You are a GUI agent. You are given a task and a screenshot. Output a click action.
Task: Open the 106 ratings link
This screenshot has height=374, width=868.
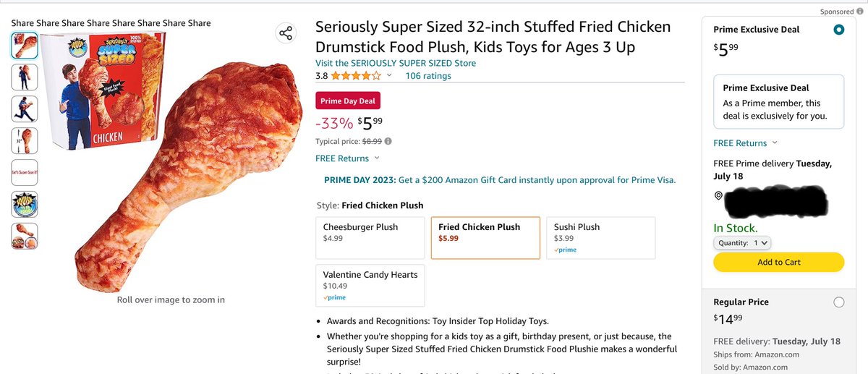pos(428,75)
